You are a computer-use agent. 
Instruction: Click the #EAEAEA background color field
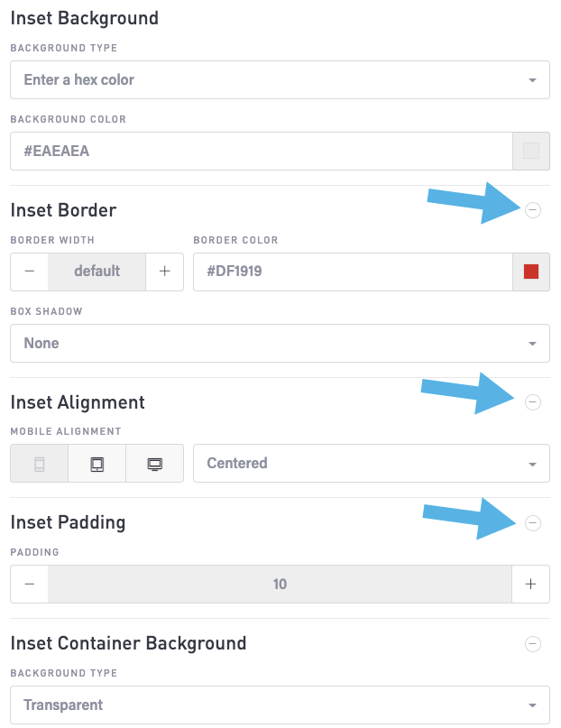[x=262, y=151]
